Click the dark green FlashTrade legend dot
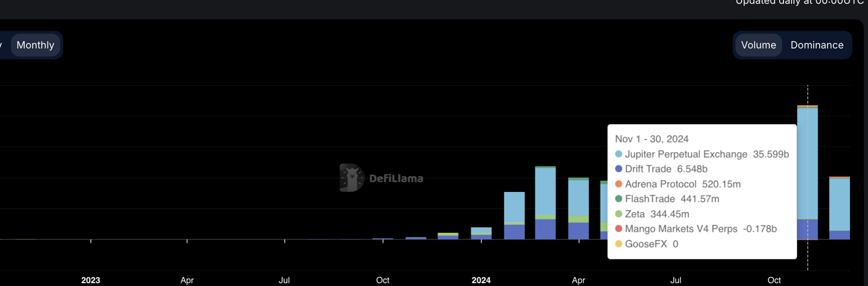Viewport: 868px width, 286px height. 619,199
